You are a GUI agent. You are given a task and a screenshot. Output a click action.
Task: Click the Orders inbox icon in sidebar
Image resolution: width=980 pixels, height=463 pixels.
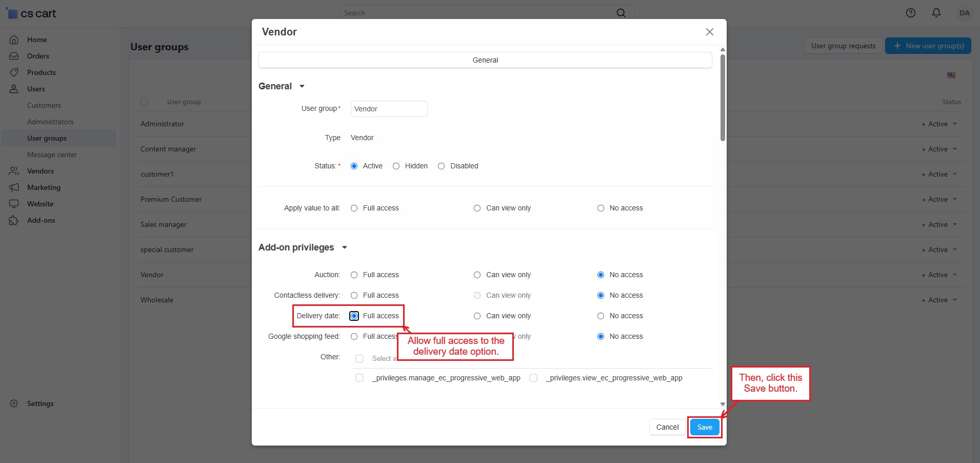14,56
